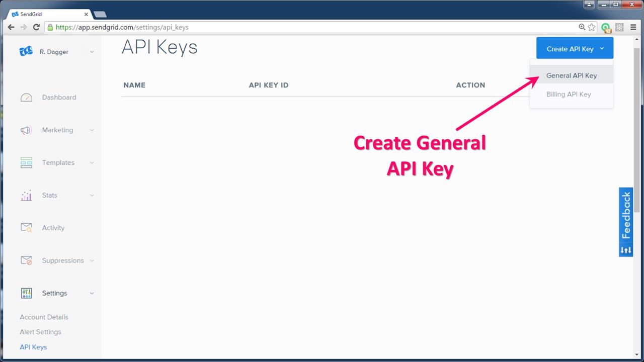
Task: Open the Chrome hamburger menu
Action: pyautogui.click(x=633, y=27)
